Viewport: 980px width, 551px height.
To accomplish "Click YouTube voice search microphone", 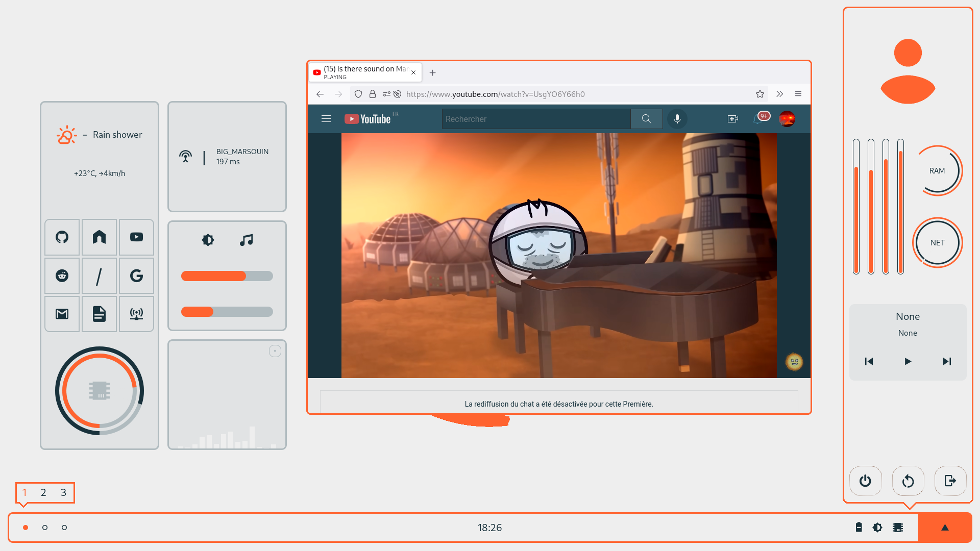I will (x=677, y=119).
